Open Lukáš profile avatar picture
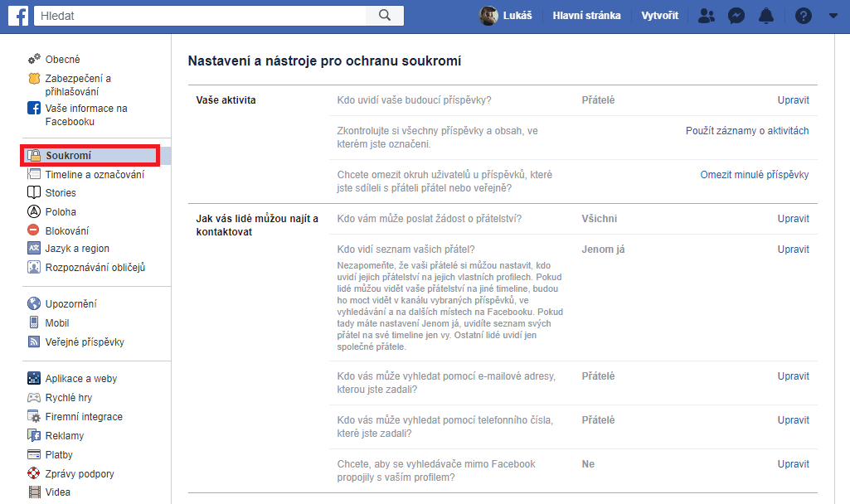This screenshot has width=850, height=504. [488, 16]
